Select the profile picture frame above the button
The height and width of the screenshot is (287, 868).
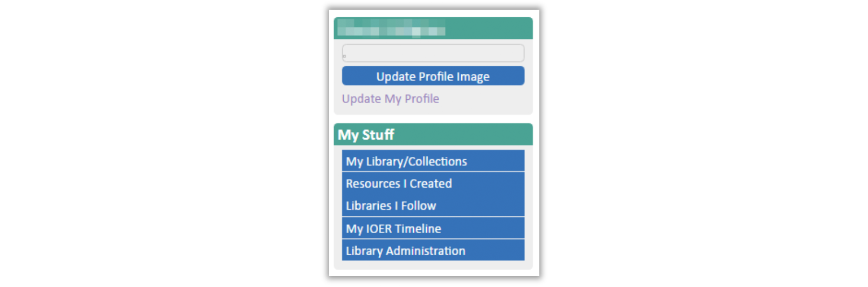tap(433, 53)
